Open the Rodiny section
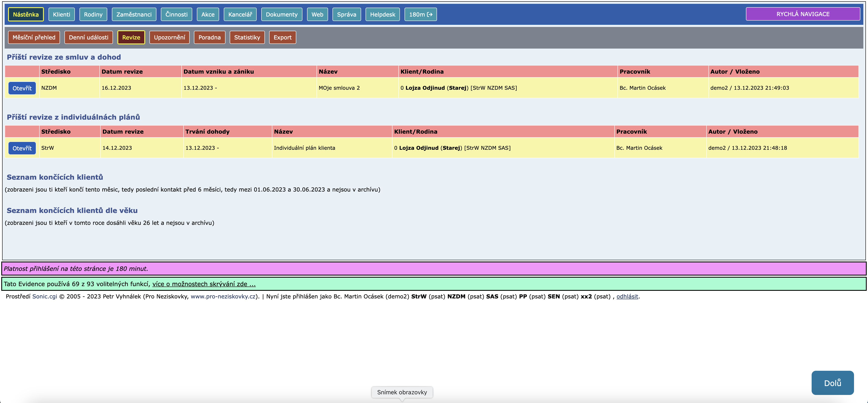The width and height of the screenshot is (868, 403). click(x=93, y=14)
